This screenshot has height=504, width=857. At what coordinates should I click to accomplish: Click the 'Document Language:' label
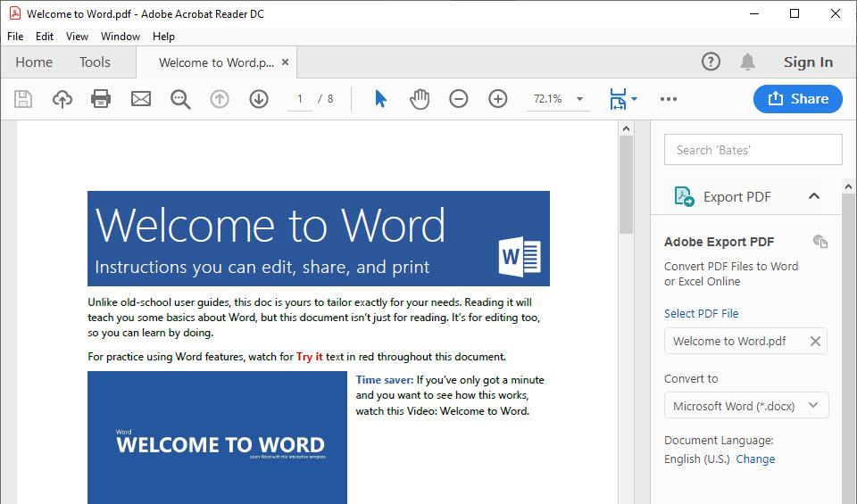click(719, 440)
